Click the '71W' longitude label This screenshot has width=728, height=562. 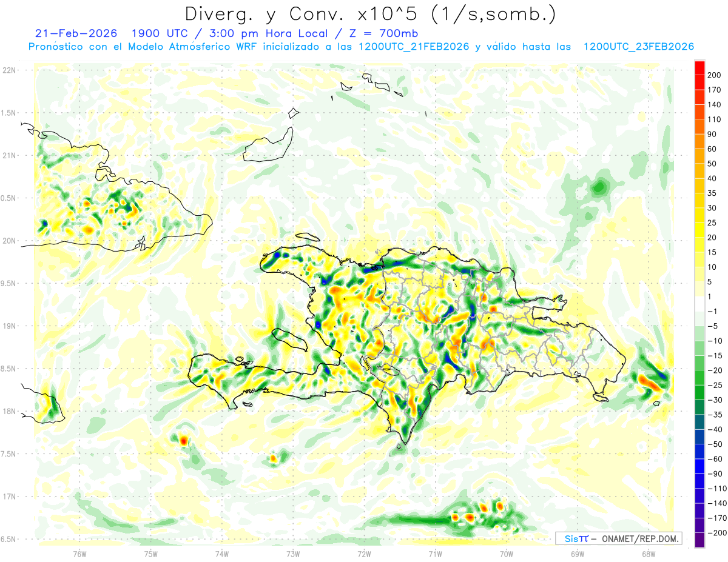pyautogui.click(x=435, y=554)
